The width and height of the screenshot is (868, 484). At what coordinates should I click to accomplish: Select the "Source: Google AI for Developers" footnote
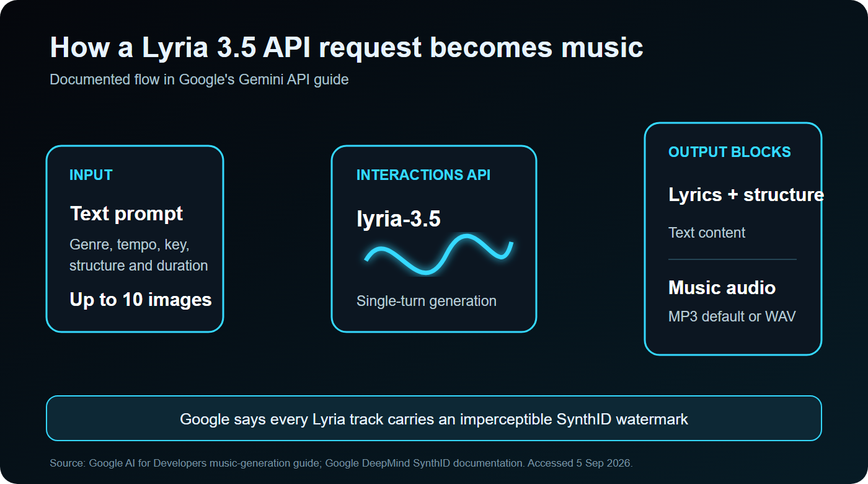[x=342, y=464]
